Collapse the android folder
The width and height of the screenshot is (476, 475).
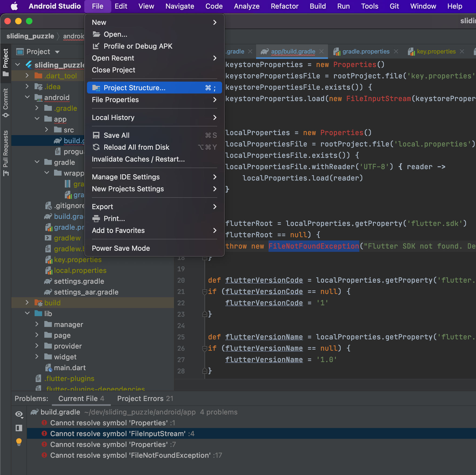coord(27,97)
